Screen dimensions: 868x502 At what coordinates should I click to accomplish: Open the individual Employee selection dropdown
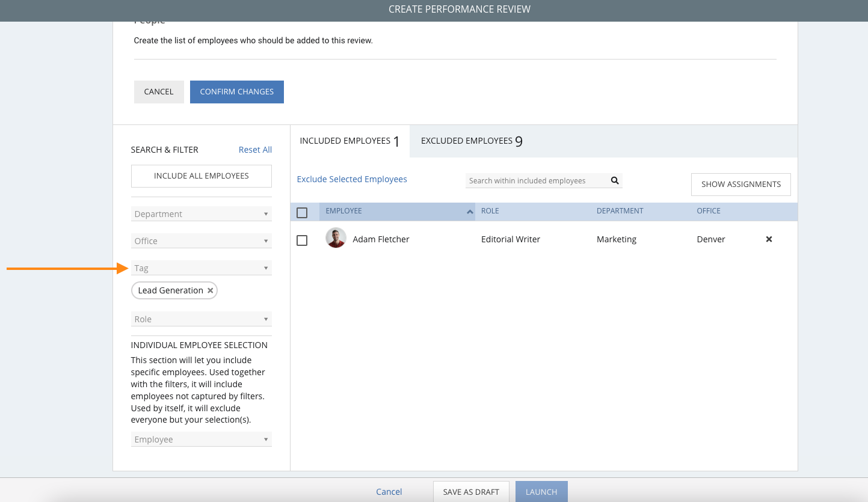[x=201, y=439]
